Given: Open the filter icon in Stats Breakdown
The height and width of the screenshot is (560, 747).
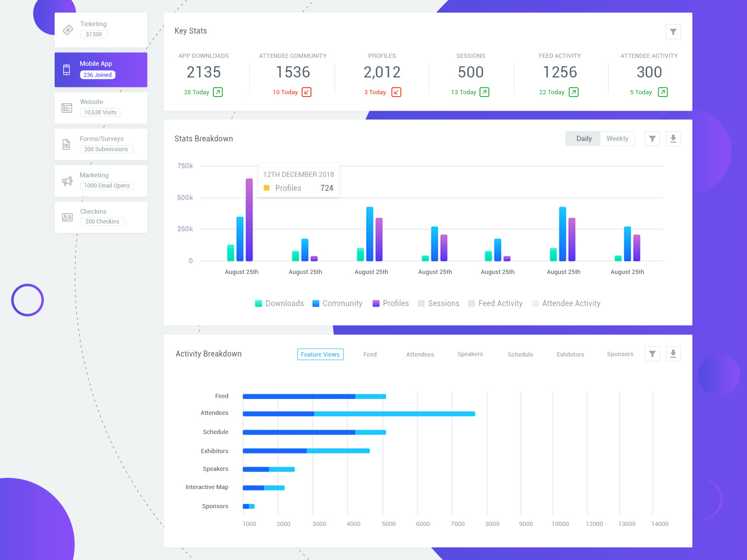Looking at the screenshot, I should click(652, 139).
